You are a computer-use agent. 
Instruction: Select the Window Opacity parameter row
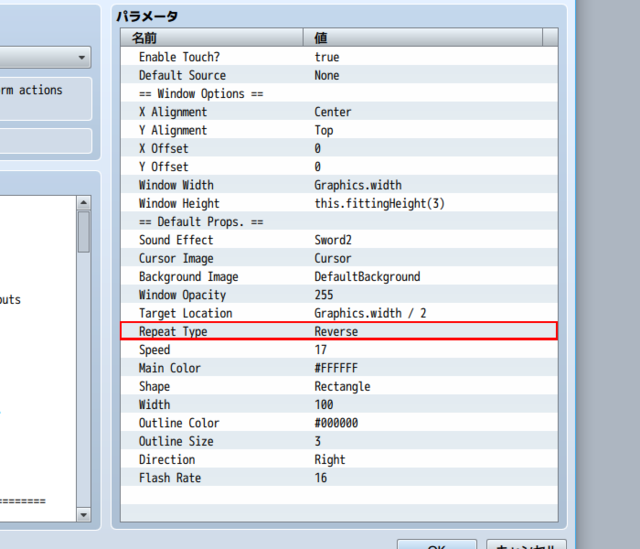[x=339, y=295]
